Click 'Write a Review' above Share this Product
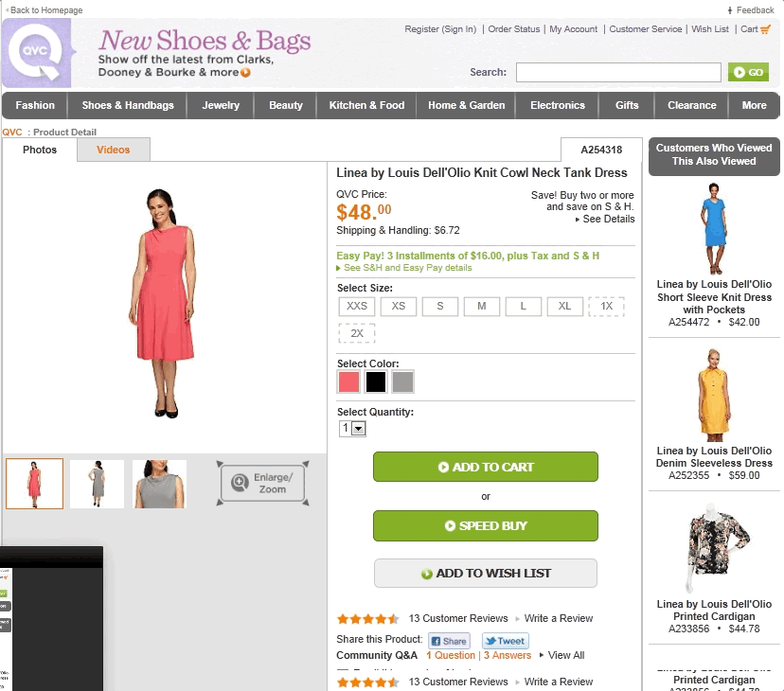Screen dimensions: 784x691 pyautogui.click(x=559, y=618)
